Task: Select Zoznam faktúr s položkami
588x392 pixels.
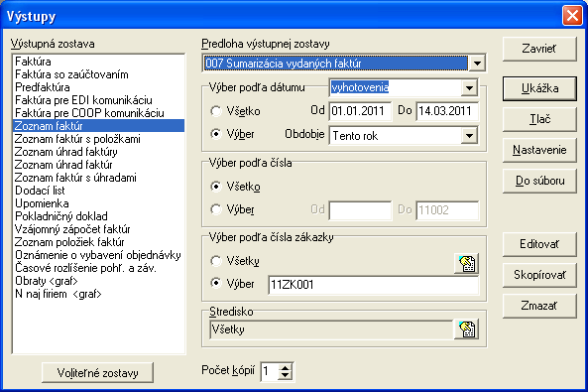Action: tap(98, 139)
